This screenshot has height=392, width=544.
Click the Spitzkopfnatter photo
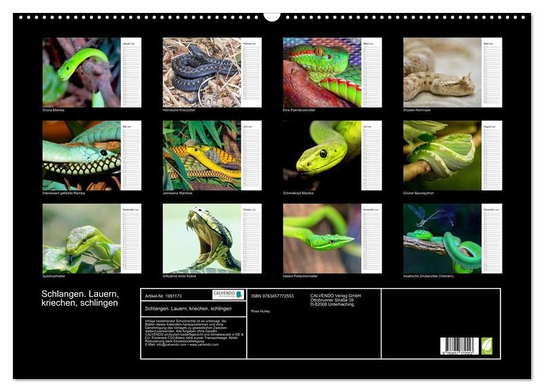click(82, 238)
